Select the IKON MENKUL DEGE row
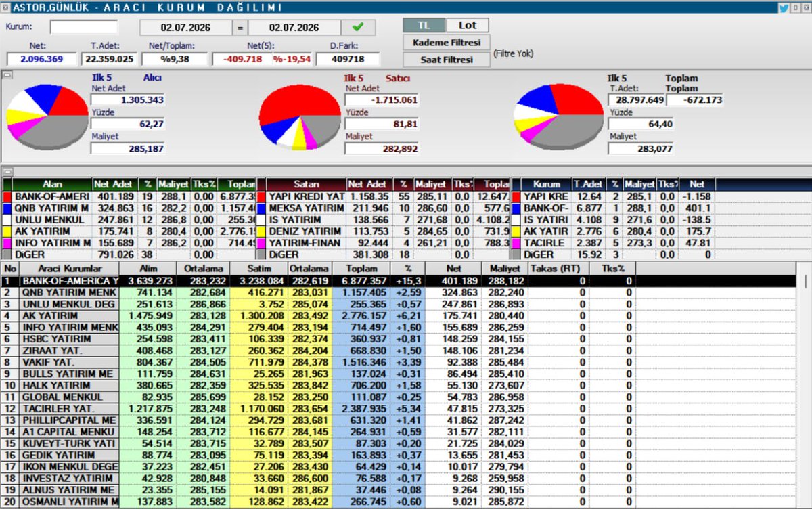The width and height of the screenshot is (812, 509). pos(399,467)
